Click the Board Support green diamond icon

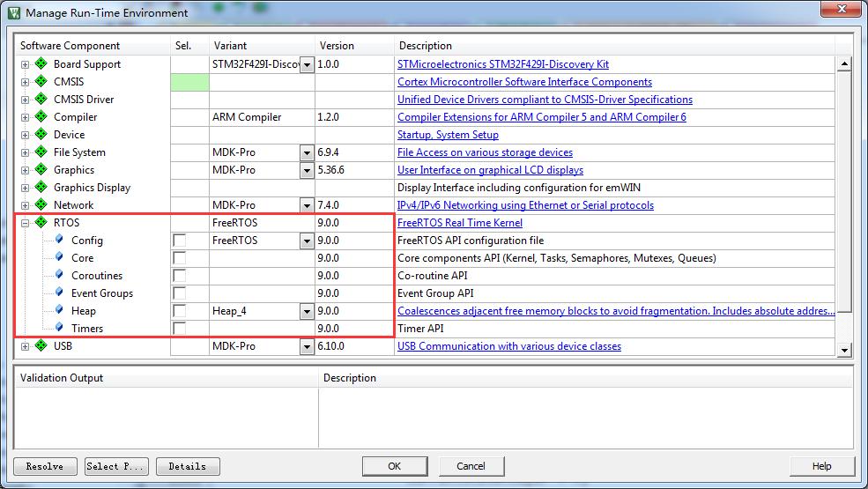tap(41, 63)
